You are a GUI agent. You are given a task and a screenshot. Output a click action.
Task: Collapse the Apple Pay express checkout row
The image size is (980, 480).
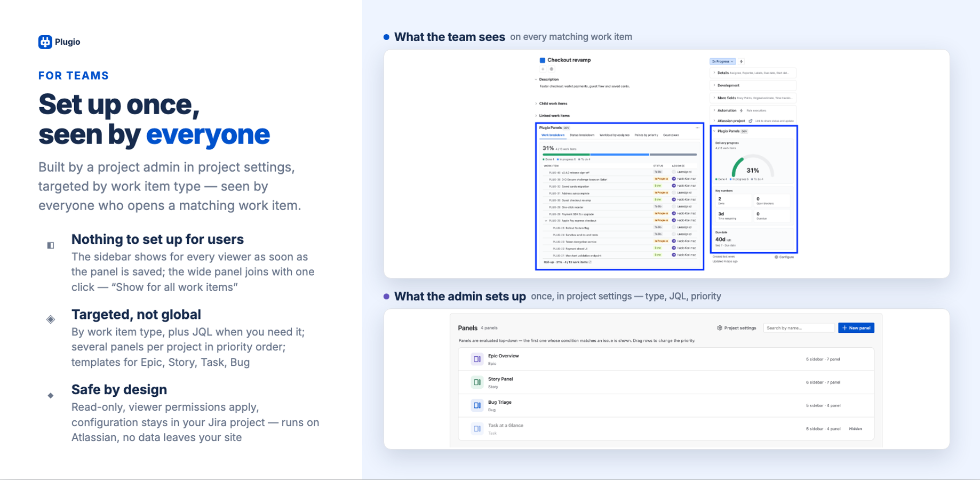coord(546,221)
